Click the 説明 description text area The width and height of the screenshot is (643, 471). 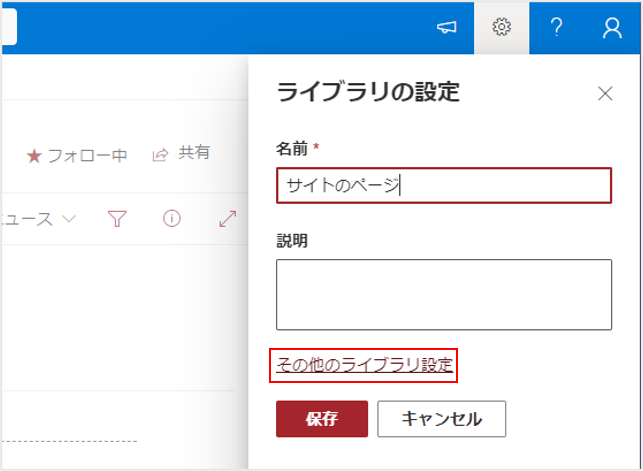tap(443, 294)
